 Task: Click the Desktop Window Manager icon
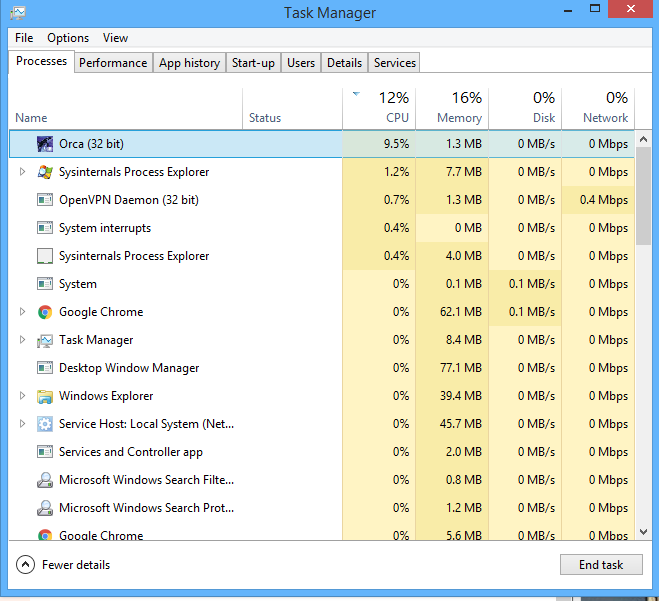click(x=45, y=368)
